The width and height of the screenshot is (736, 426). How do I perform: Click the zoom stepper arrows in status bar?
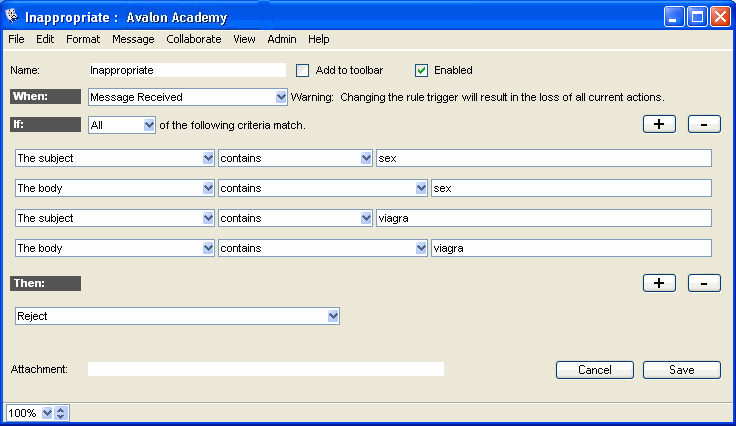[x=61, y=413]
